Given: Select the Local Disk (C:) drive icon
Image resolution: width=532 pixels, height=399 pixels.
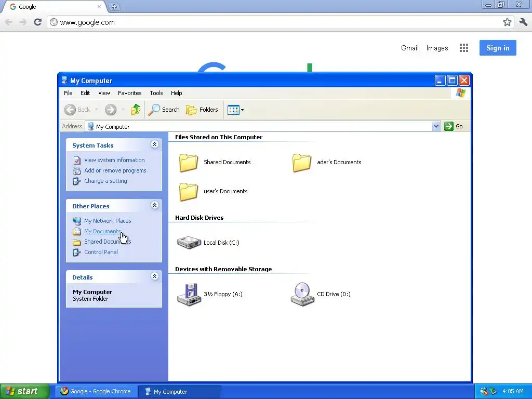Looking at the screenshot, I should click(x=189, y=243).
